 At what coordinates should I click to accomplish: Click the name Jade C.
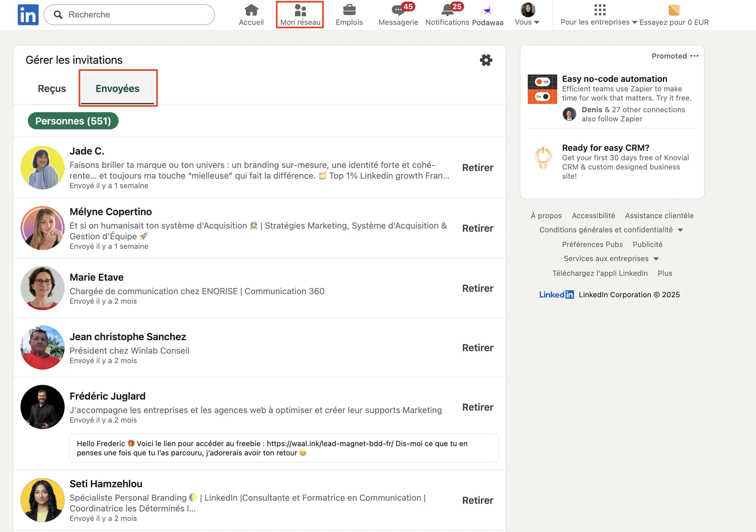point(87,151)
